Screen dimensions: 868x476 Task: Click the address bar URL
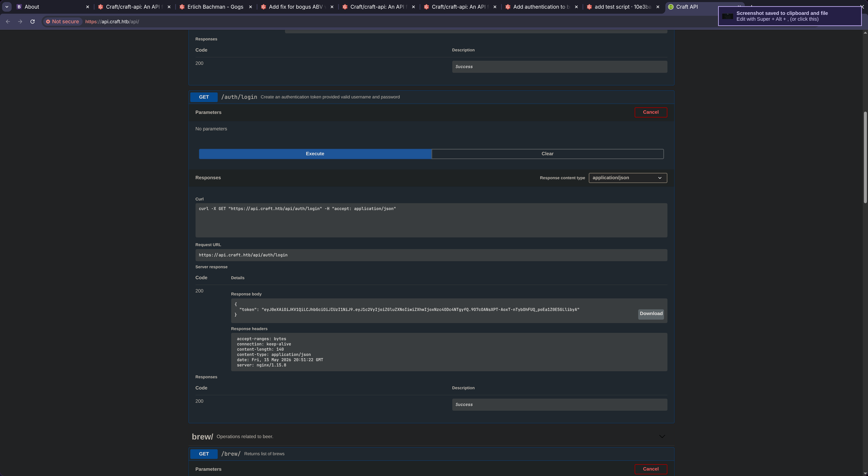point(112,22)
